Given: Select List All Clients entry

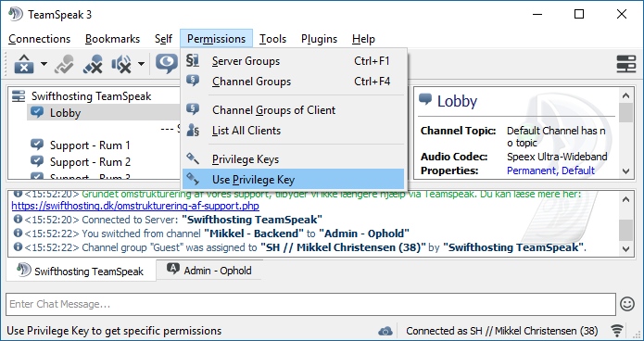Looking at the screenshot, I should pos(293,131).
